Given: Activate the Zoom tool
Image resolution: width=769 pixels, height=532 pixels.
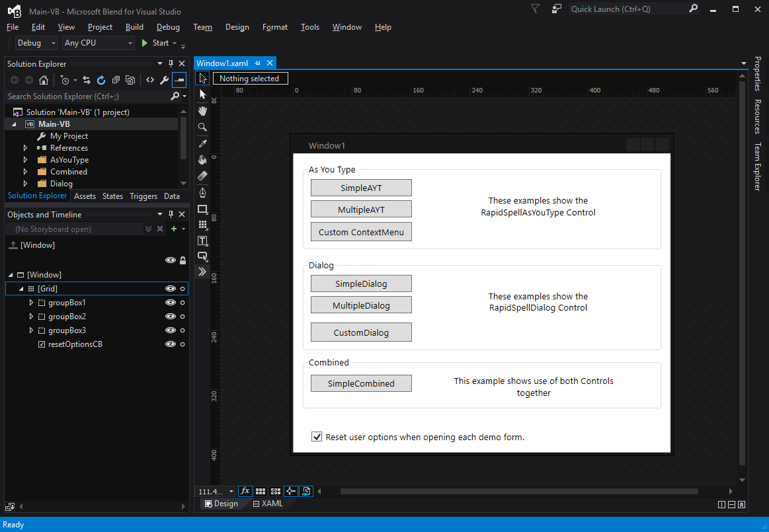Looking at the screenshot, I should 202,127.
